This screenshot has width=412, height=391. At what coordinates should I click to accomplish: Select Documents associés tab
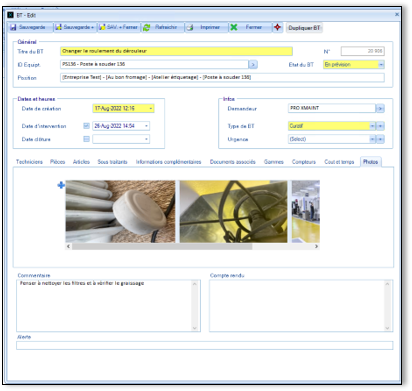coord(232,162)
